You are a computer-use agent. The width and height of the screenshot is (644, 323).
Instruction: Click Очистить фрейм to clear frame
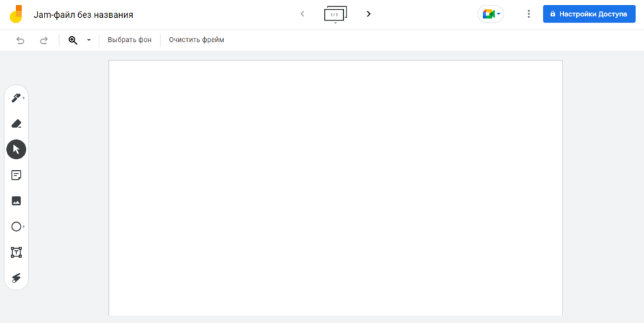pos(197,40)
